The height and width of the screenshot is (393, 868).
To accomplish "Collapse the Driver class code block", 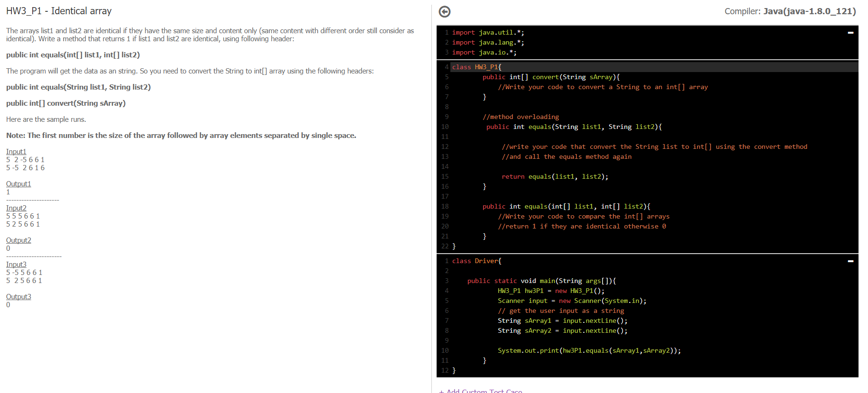I will point(850,261).
